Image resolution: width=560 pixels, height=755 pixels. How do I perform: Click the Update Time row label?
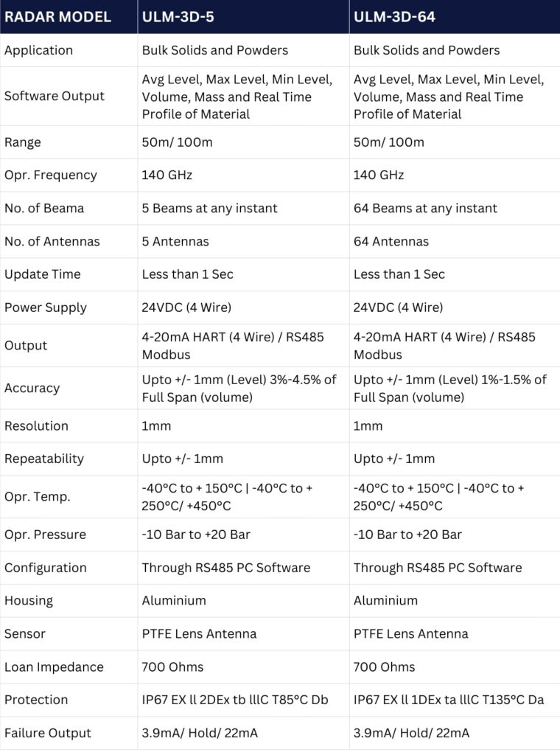(42, 274)
